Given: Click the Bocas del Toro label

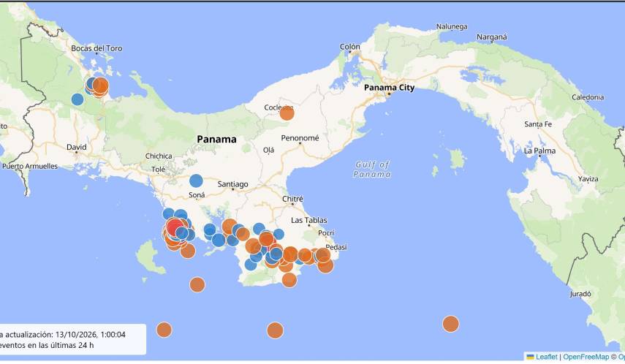Looking at the screenshot, I should (96, 48).
